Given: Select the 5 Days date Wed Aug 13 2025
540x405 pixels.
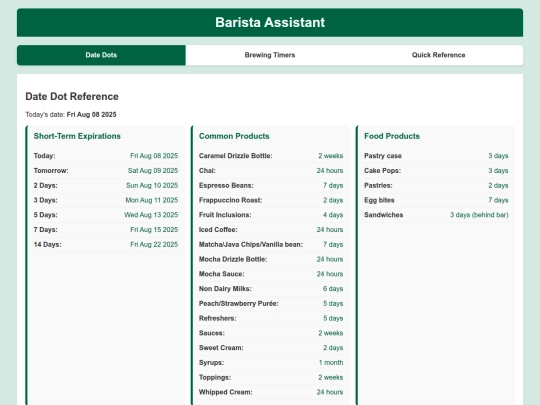Looking at the screenshot, I should coord(151,215).
